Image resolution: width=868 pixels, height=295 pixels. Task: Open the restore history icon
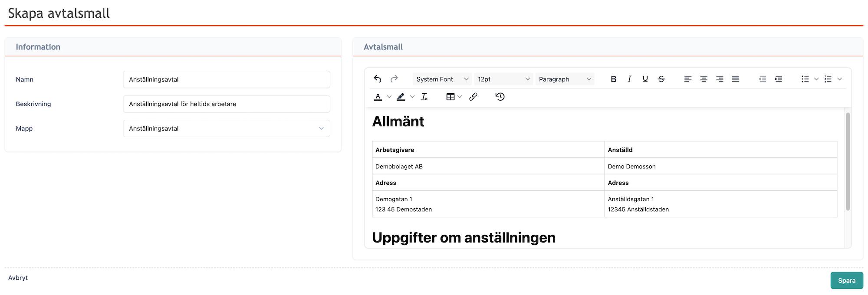click(x=500, y=97)
